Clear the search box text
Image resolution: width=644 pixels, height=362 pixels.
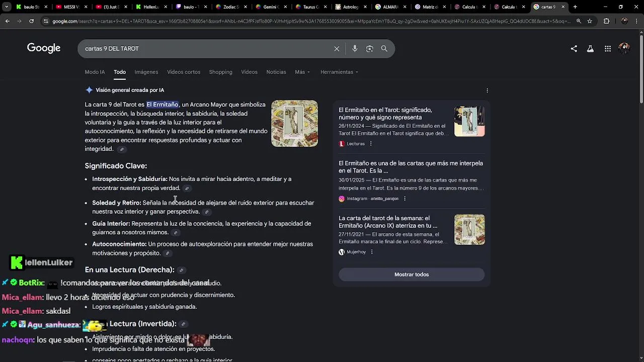[337, 49]
